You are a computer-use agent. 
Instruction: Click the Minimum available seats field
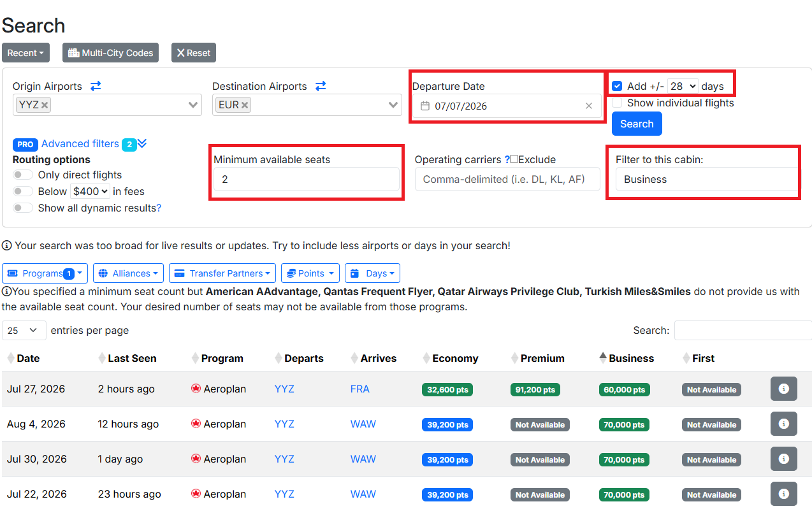[306, 180]
